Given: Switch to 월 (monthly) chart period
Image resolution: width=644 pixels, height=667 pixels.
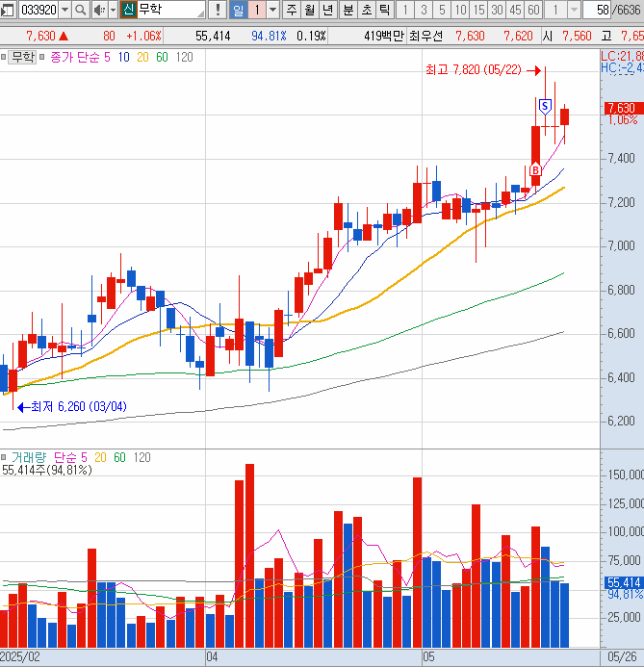Looking at the screenshot, I should [310, 10].
